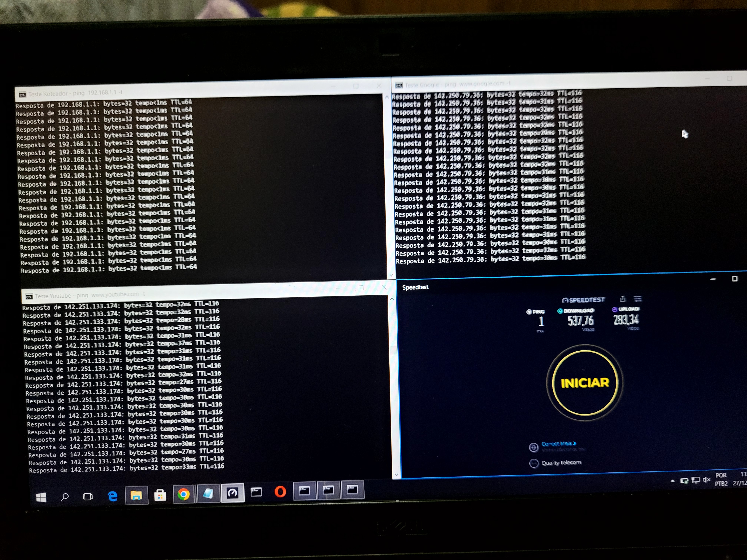The image size is (747, 560).
Task: Switch the POR PTB2 input language indicator
Action: coord(721,479)
